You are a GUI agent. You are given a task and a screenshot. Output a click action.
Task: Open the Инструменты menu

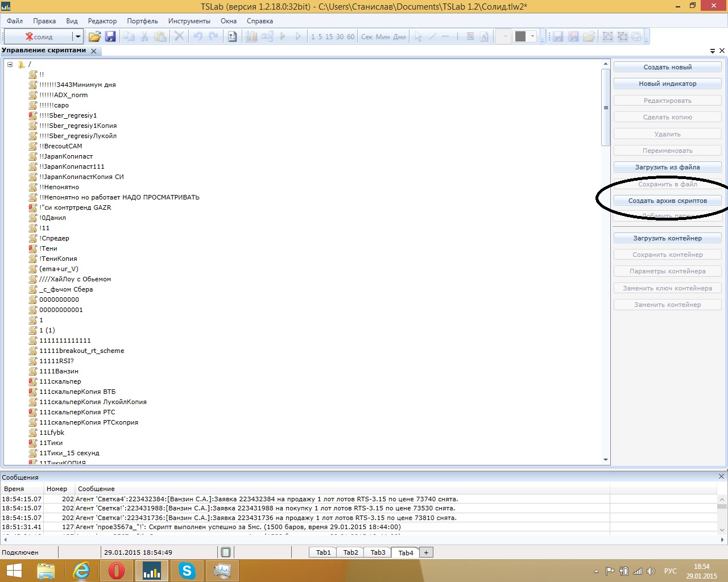click(189, 21)
